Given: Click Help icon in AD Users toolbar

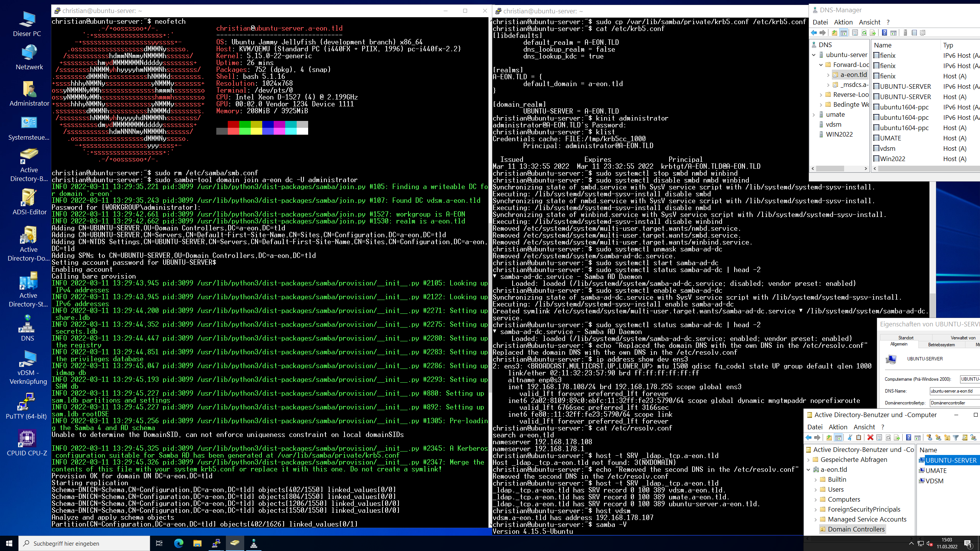Looking at the screenshot, I should [908, 437].
